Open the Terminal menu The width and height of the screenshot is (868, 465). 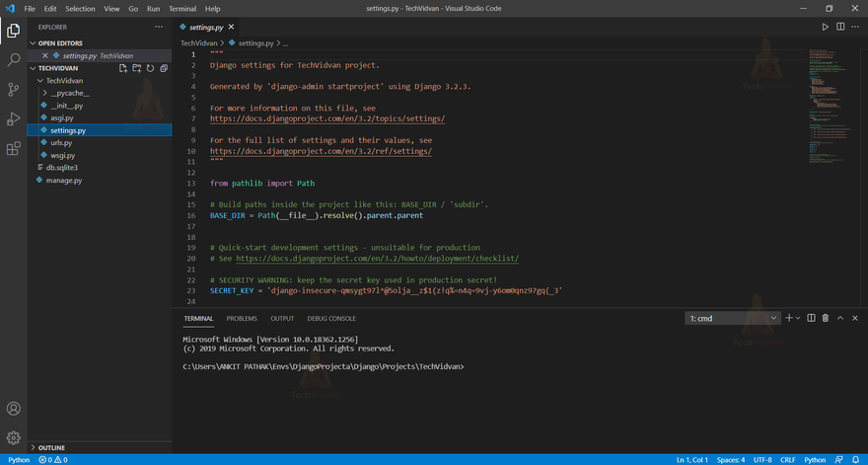tap(182, 8)
